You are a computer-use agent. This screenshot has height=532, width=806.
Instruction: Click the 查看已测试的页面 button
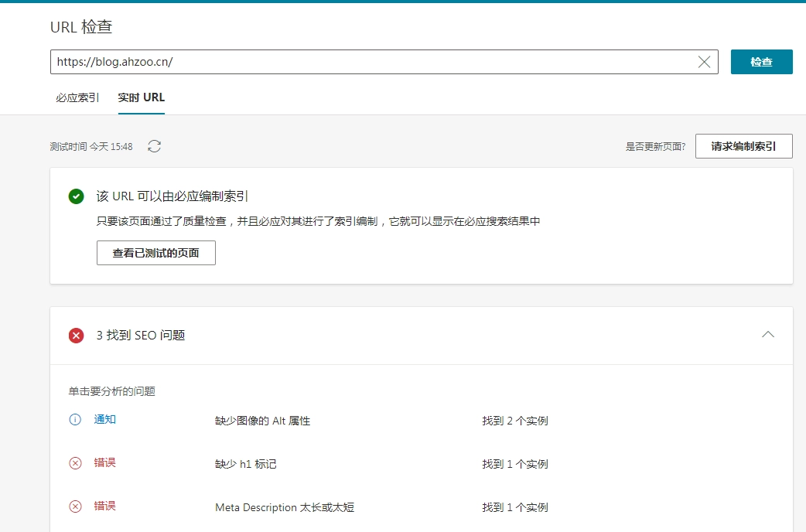pyautogui.click(x=155, y=252)
